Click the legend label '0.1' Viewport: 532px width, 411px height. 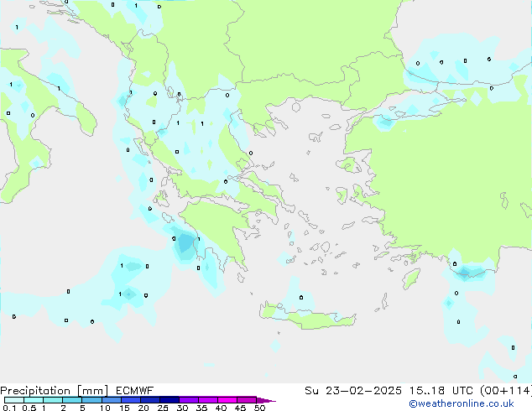pyautogui.click(x=9, y=408)
